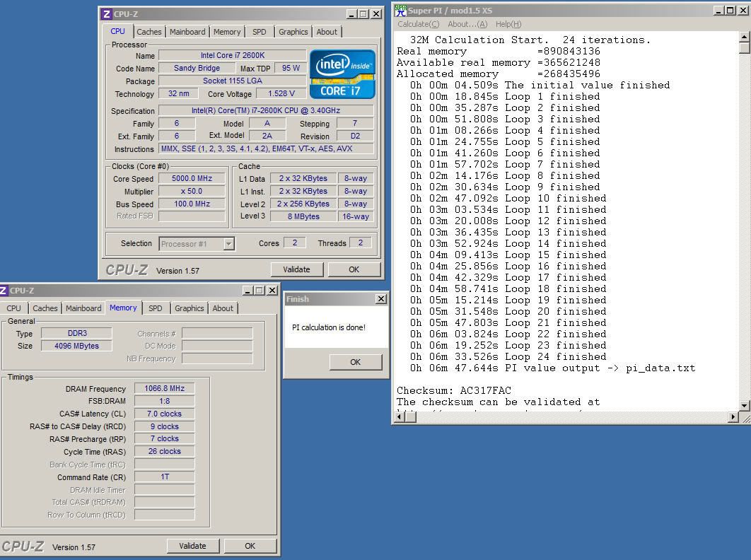Open the Calculate menu in Super PI
Viewport: 751px width, 560px height.
click(418, 24)
